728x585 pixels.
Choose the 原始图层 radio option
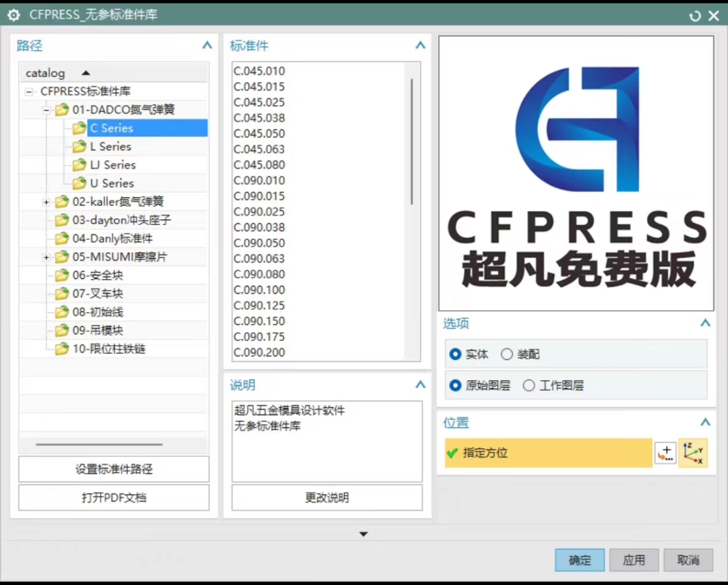click(x=455, y=386)
